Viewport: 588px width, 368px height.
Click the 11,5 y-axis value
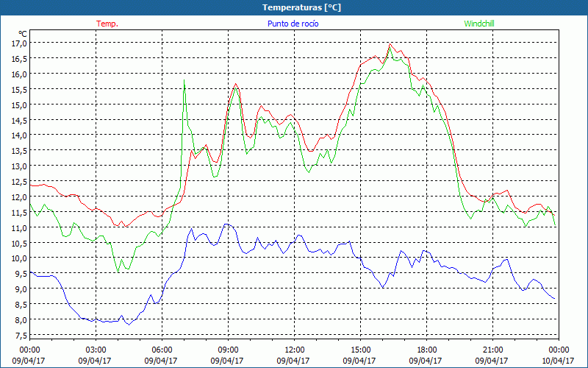(x=21, y=212)
